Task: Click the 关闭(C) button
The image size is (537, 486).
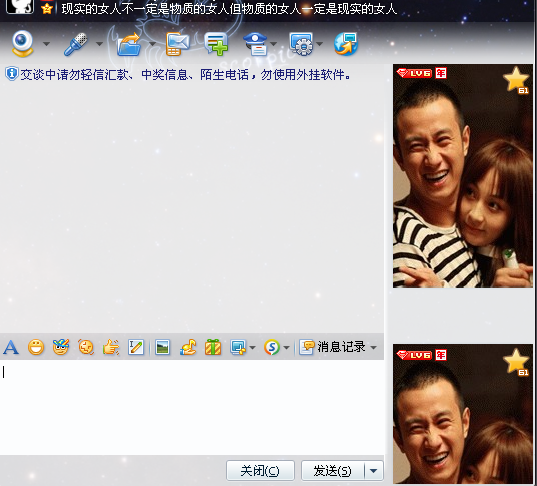Action: [x=260, y=471]
